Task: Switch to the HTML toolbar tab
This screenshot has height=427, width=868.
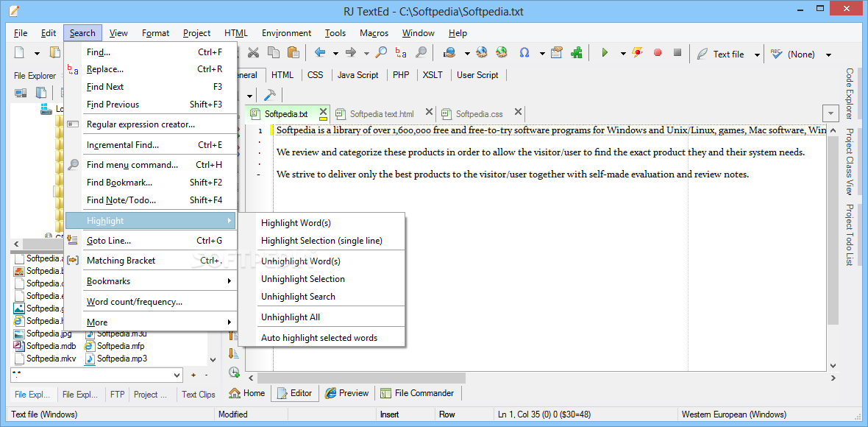Action: click(x=282, y=75)
